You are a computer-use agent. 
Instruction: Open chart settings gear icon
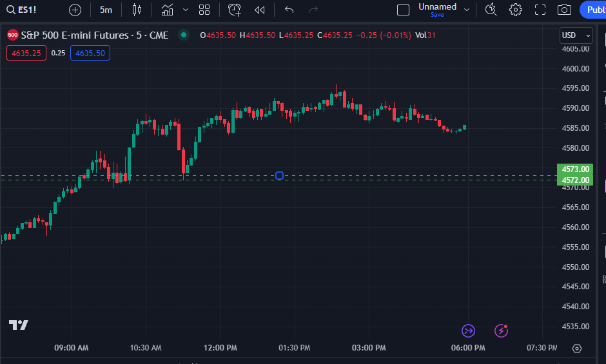point(516,10)
